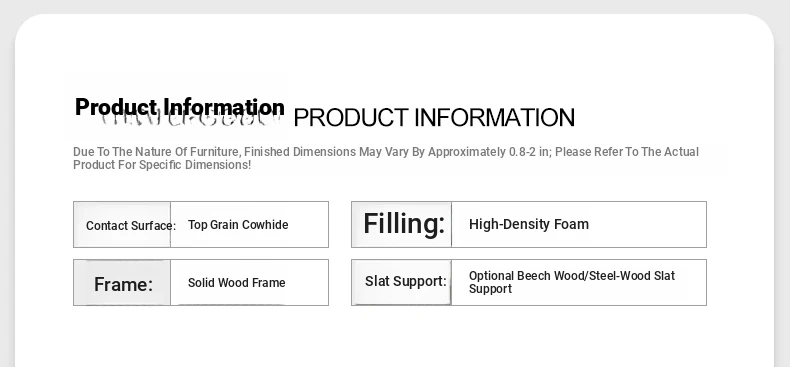Select the Solid Wood Frame value
This screenshot has height=367, width=790.
[x=236, y=283]
